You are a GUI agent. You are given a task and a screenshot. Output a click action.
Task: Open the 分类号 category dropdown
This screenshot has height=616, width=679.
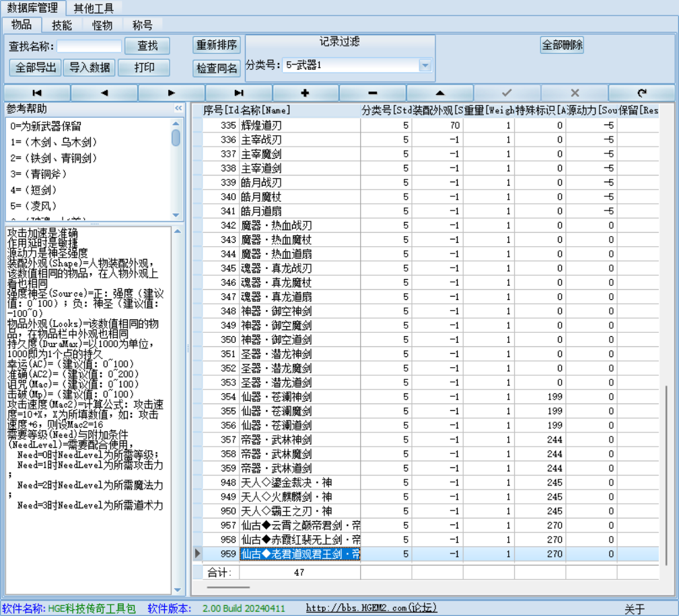pos(425,65)
